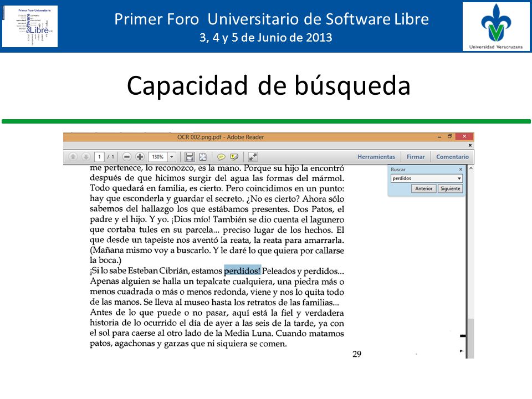532x399 pixels.
Task: Click the vertical scrollbar thumb
Action: tap(471, 338)
